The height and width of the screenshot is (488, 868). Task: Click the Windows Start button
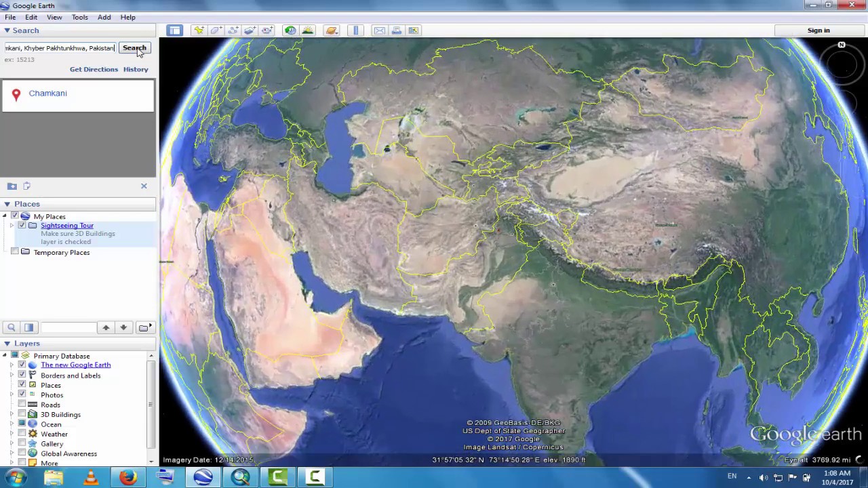15,477
